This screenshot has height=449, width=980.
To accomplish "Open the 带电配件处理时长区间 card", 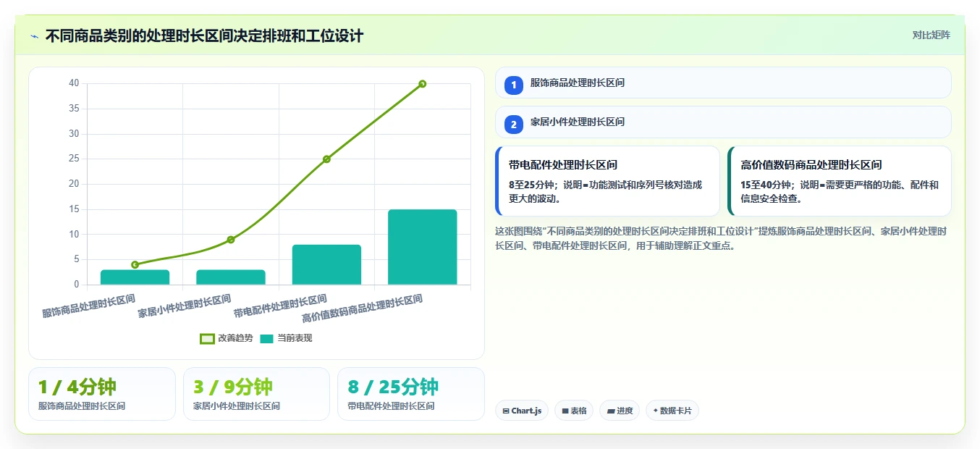I will click(x=607, y=181).
